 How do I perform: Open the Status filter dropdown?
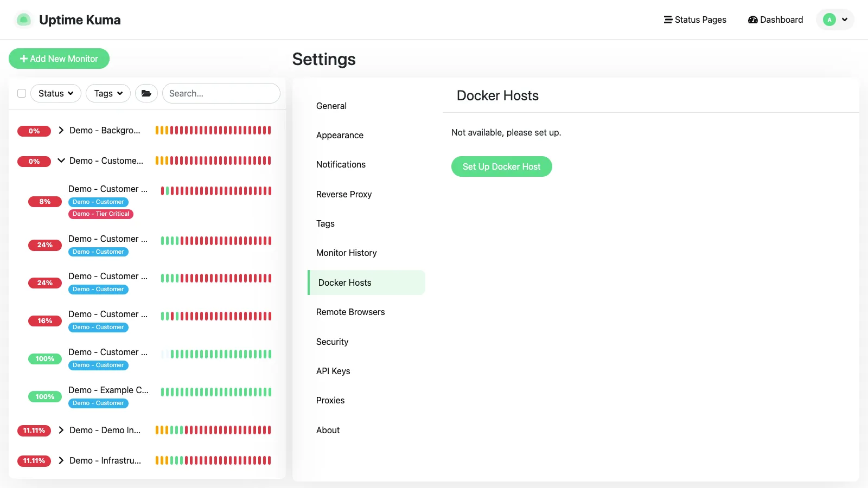[x=56, y=93]
